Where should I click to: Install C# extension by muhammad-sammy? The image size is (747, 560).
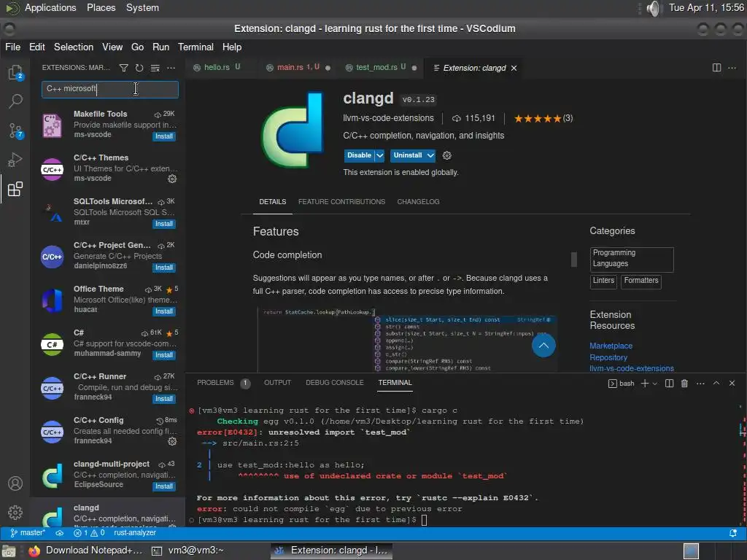click(164, 355)
